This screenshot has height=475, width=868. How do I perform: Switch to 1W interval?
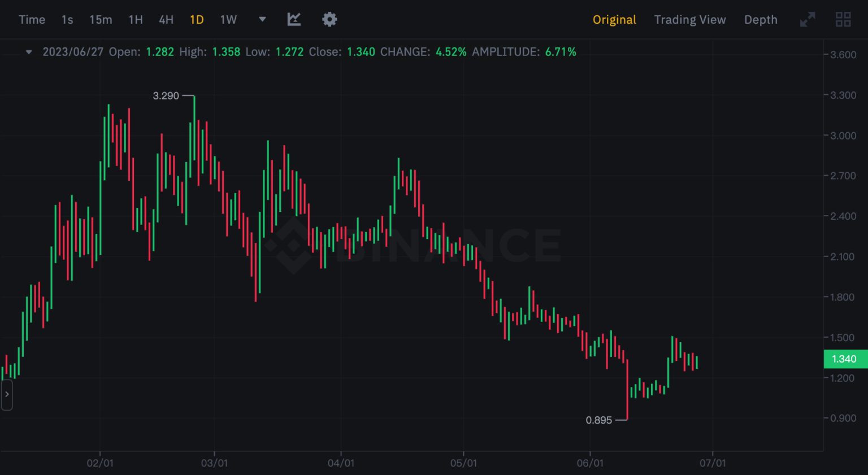click(228, 20)
